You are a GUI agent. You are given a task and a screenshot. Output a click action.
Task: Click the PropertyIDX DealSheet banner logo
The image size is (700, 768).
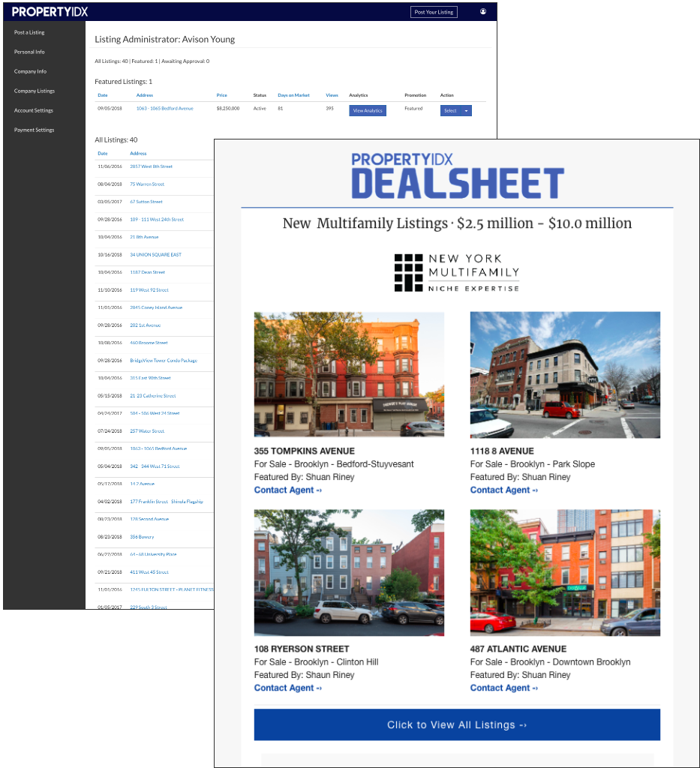point(458,175)
